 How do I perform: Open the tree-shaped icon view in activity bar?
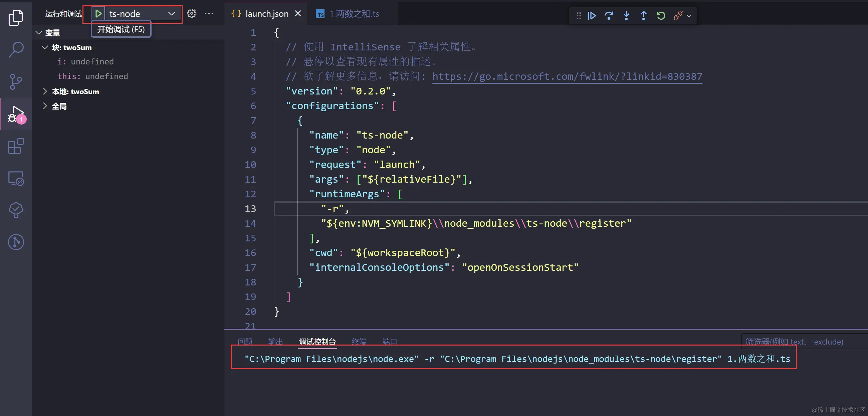tap(15, 210)
